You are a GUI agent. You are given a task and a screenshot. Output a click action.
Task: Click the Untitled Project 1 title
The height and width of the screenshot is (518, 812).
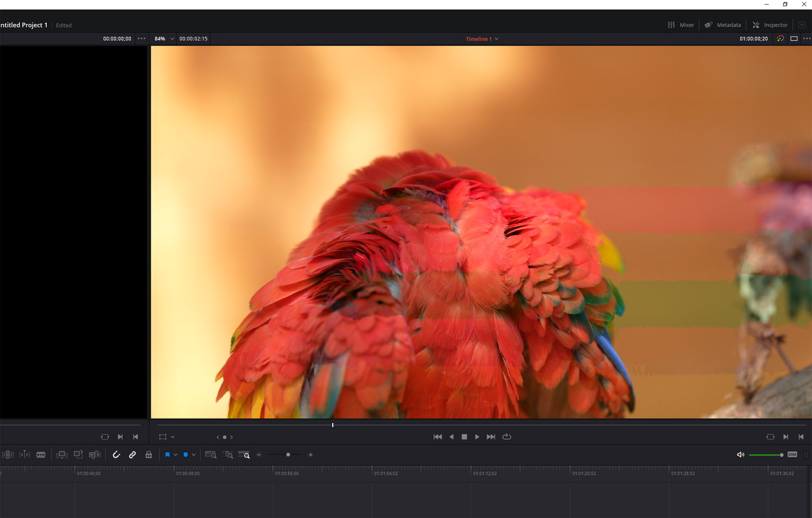[x=23, y=25]
